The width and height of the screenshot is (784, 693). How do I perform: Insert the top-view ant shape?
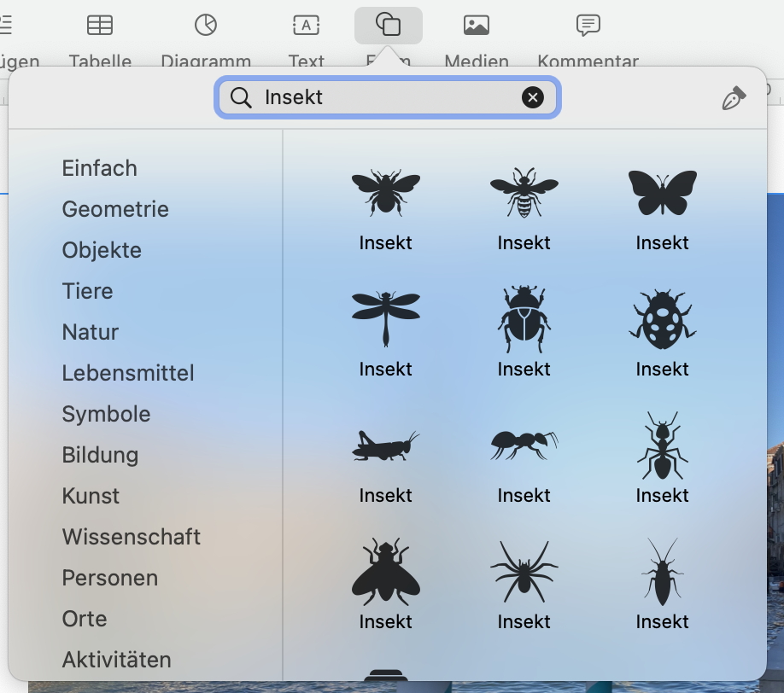[x=663, y=445]
